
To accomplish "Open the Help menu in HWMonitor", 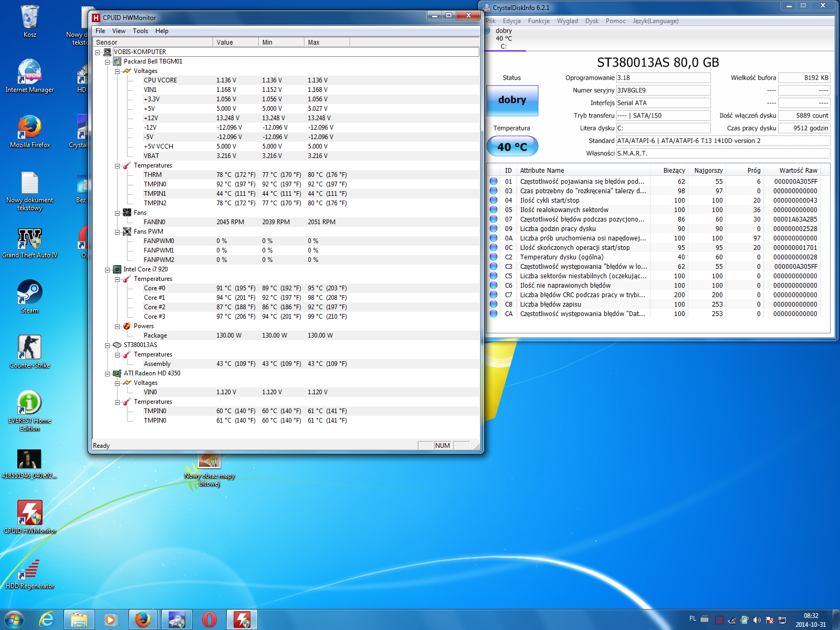I will [162, 31].
